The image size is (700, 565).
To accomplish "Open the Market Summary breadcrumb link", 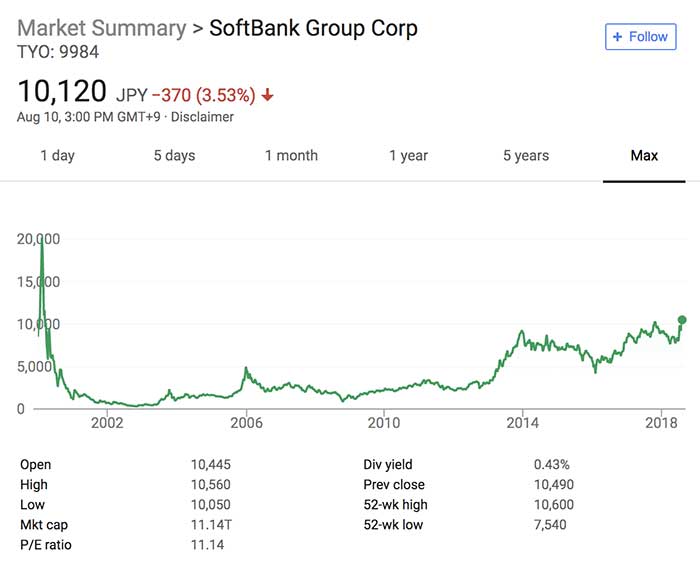I will [x=102, y=28].
